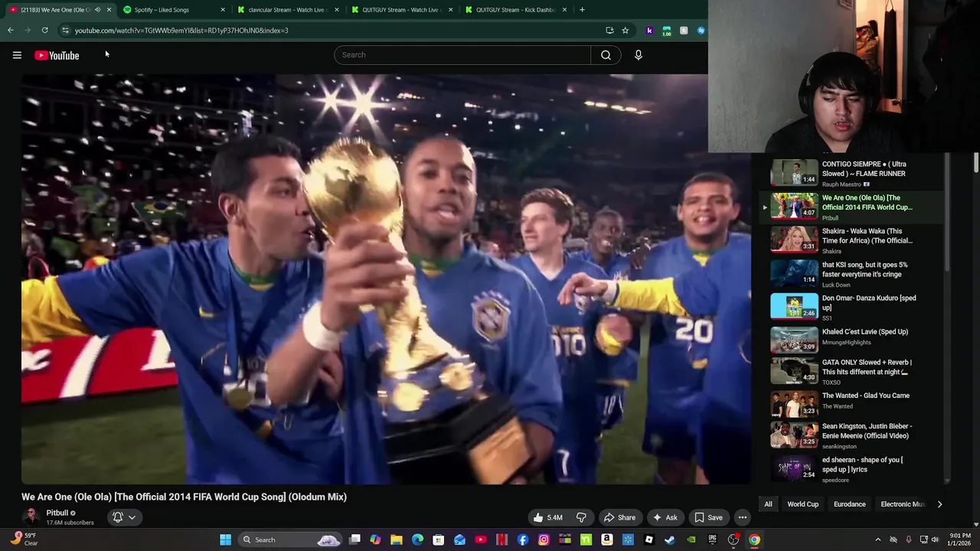Open the YouTube hamburger guide menu

[17, 55]
